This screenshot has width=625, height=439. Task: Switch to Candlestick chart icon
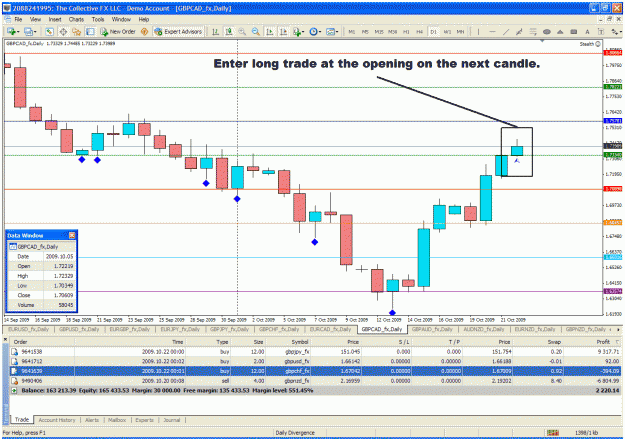pos(229,31)
